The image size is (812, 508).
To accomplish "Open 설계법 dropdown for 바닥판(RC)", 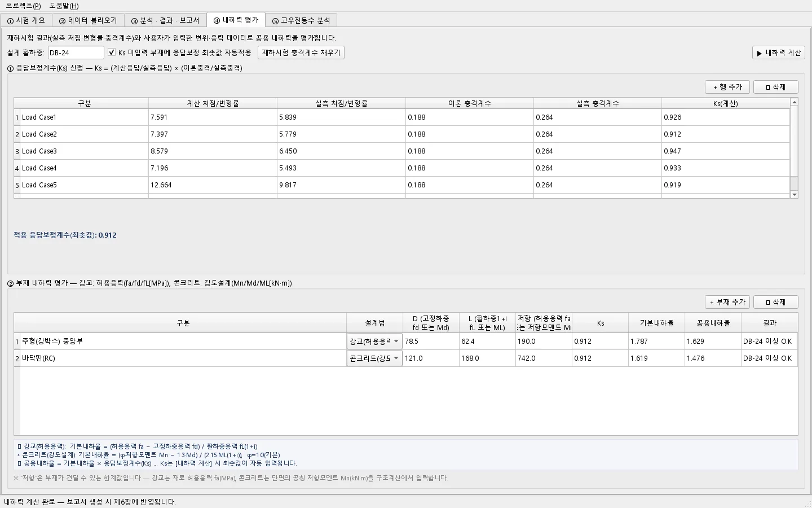I will click(374, 358).
